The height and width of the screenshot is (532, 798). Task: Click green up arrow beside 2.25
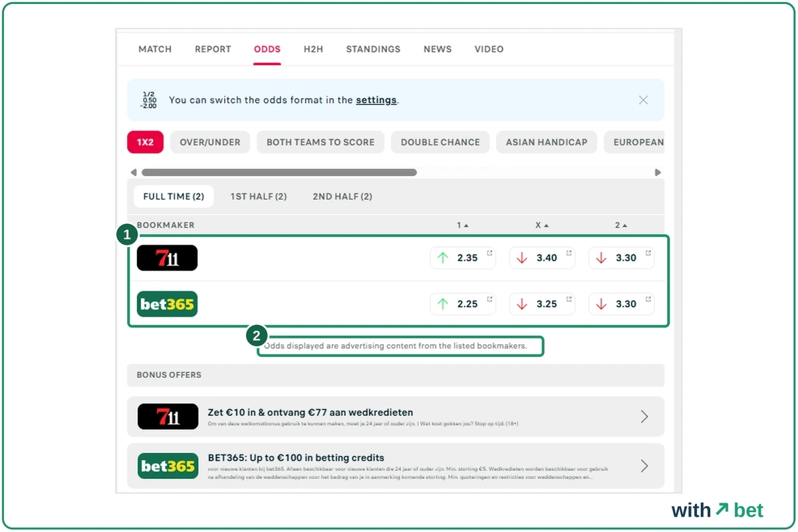click(443, 304)
